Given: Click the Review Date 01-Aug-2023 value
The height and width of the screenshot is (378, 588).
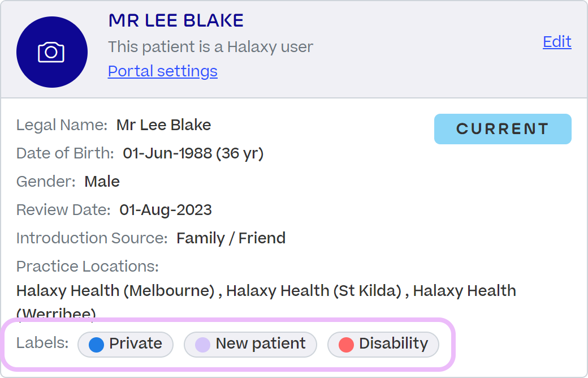Looking at the screenshot, I should pyautogui.click(x=165, y=210).
